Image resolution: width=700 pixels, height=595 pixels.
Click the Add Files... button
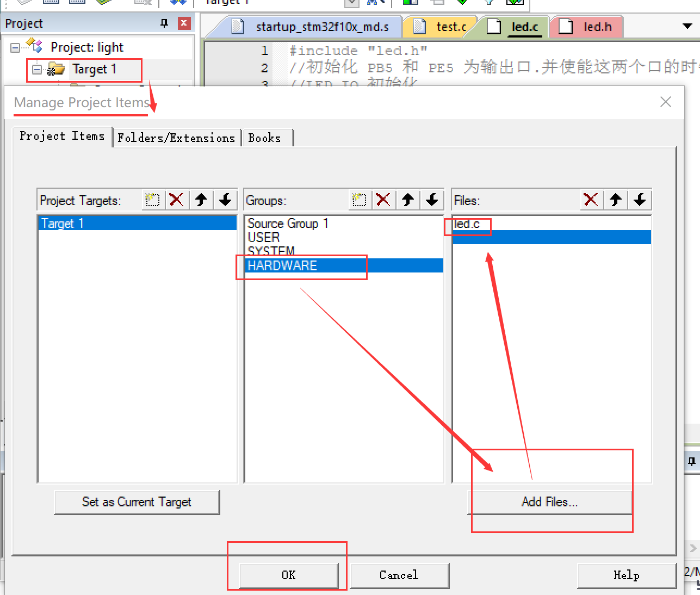[549, 502]
